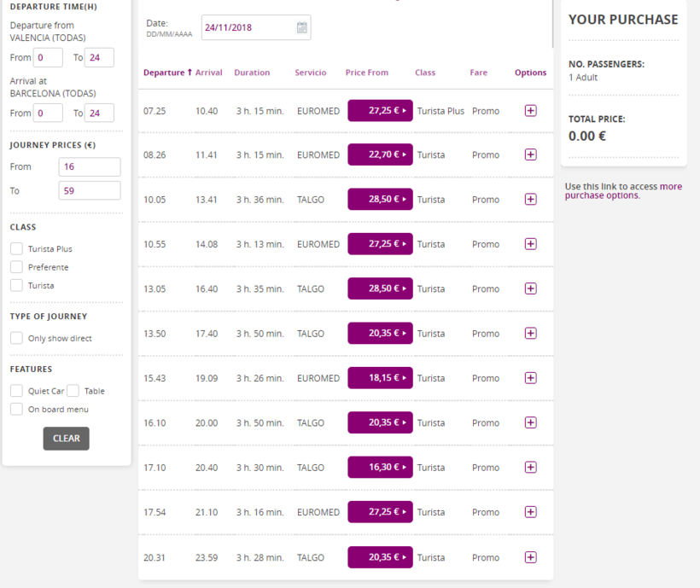The height and width of the screenshot is (588, 700).
Task: Show options for the 13.50 departure
Action: [530, 334]
